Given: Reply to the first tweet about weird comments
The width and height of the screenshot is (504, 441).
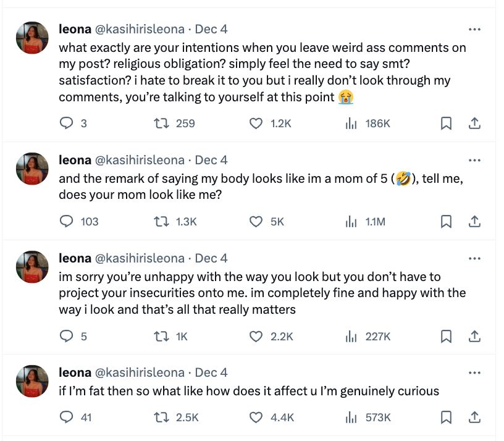Looking at the screenshot, I should coord(67,123).
